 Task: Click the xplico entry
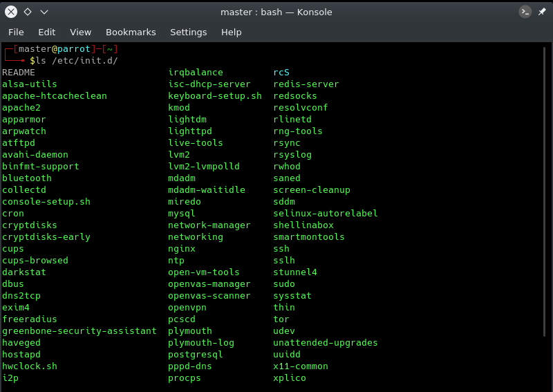pyautogui.click(x=290, y=378)
